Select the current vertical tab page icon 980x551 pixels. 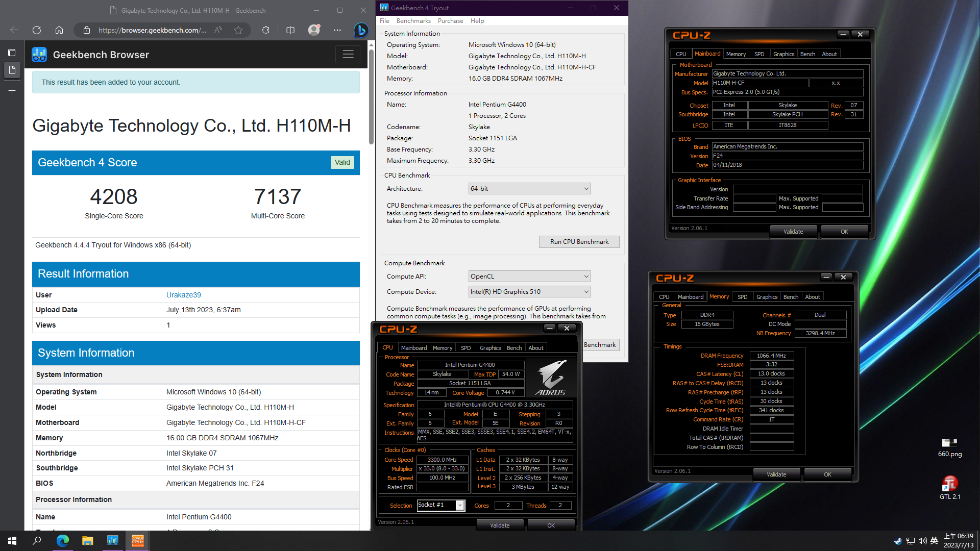tap(12, 70)
